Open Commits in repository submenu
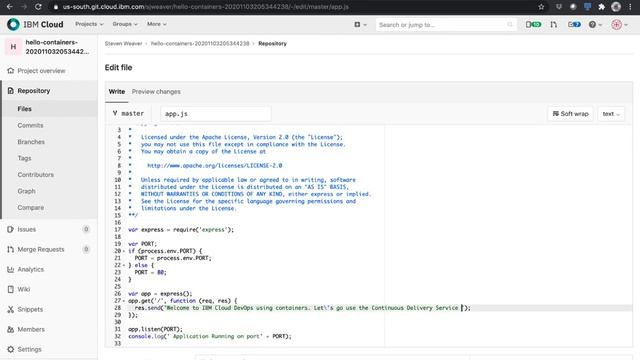This screenshot has width=640, height=360. (30, 125)
